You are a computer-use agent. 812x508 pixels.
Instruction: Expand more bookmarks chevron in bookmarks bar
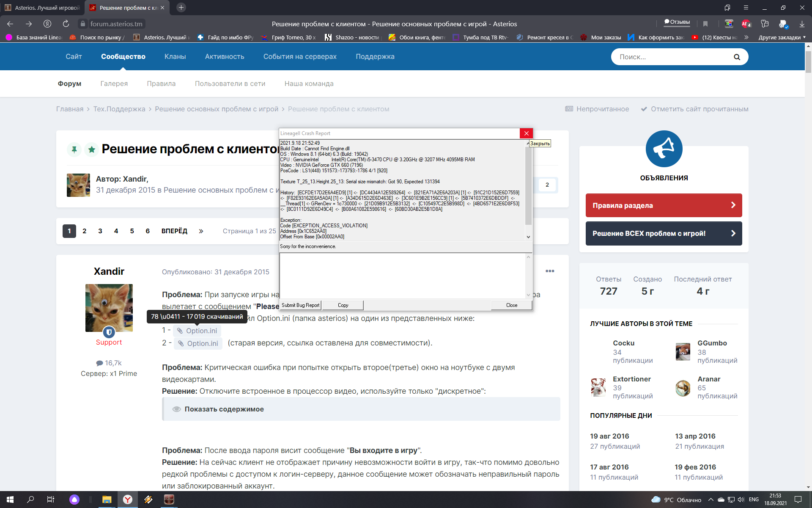pos(746,37)
